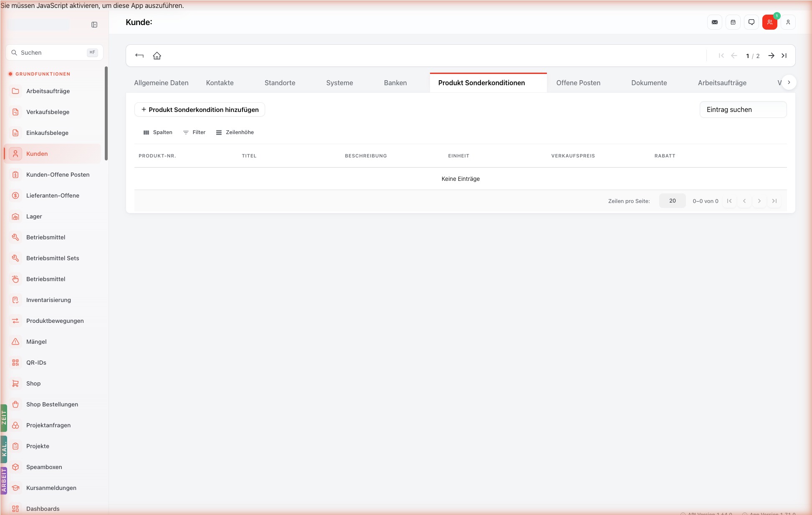Click the Kursanmeldungen graduation cap icon
The width and height of the screenshot is (812, 515).
15,488
